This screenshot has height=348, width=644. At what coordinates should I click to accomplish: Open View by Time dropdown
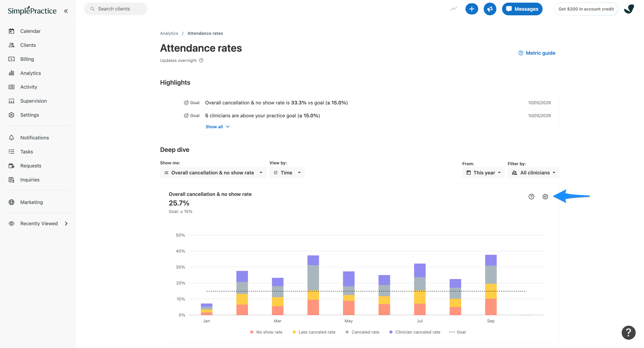tap(287, 173)
